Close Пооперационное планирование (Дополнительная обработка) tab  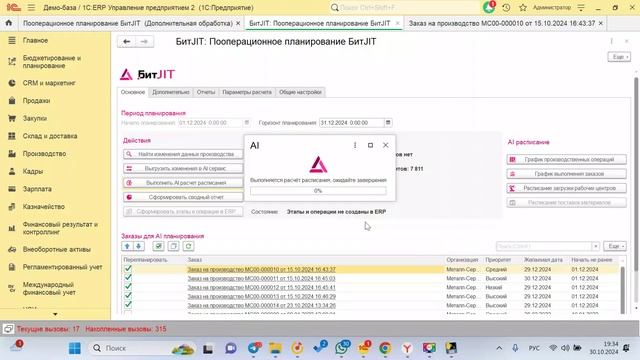[238, 24]
